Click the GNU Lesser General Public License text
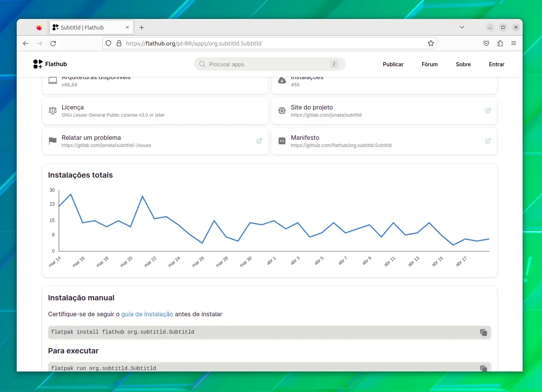 (x=113, y=115)
